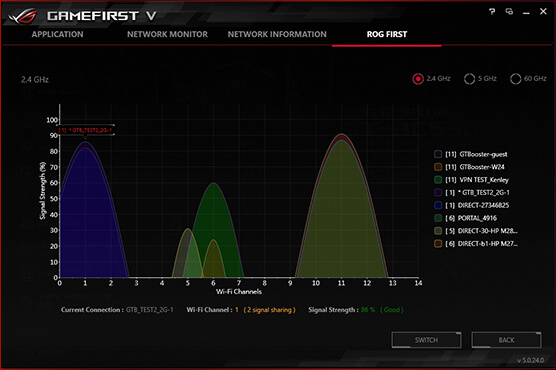
Task: Toggle the VPN TEST_Kenley legend swatch
Action: pos(438,180)
